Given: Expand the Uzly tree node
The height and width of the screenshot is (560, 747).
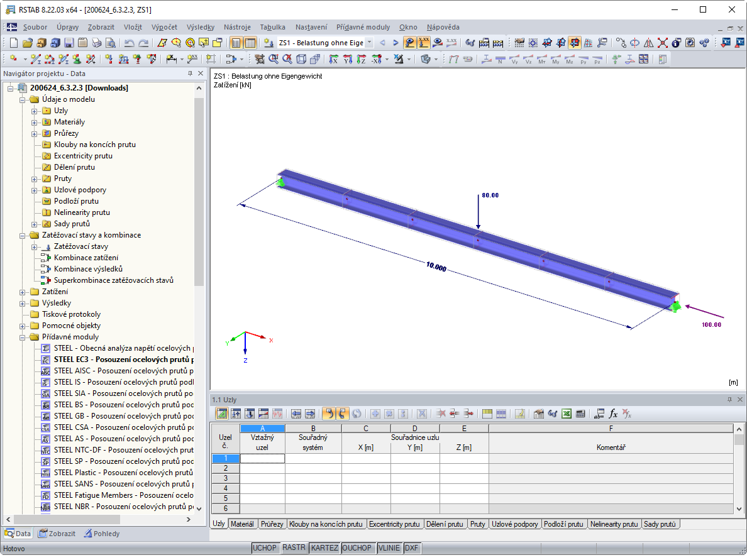Looking at the screenshot, I should pos(35,111).
